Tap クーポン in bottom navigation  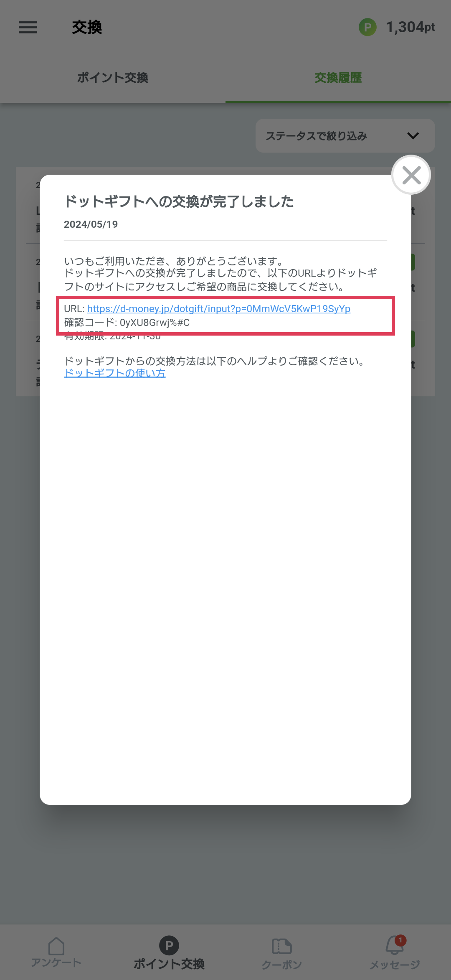point(282,953)
